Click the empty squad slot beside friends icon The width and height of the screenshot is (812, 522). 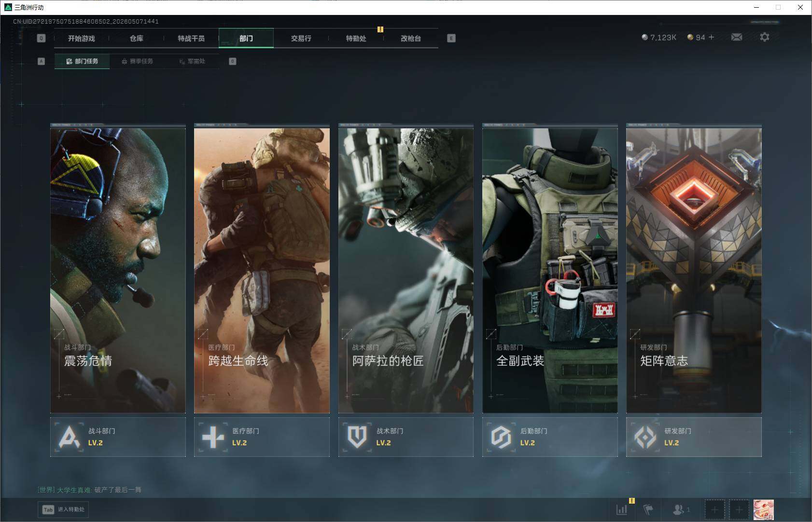(x=714, y=509)
